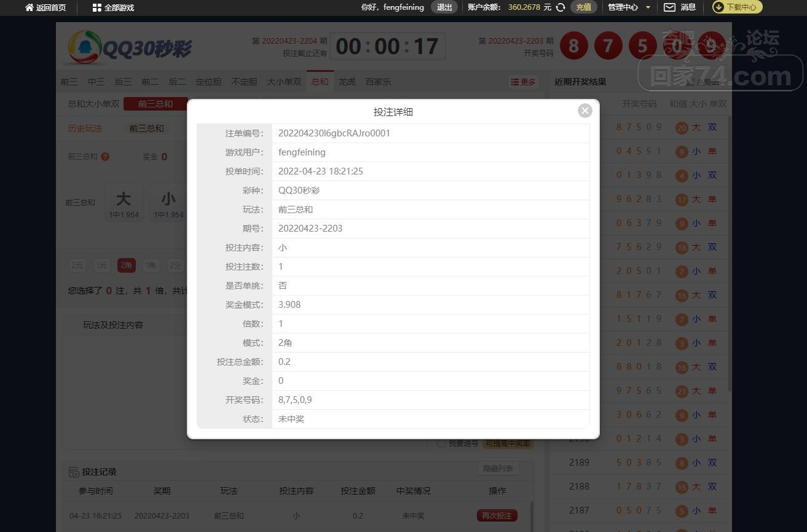Image resolution: width=807 pixels, height=532 pixels.
Task: Click the 再次投注 button
Action: (497, 515)
